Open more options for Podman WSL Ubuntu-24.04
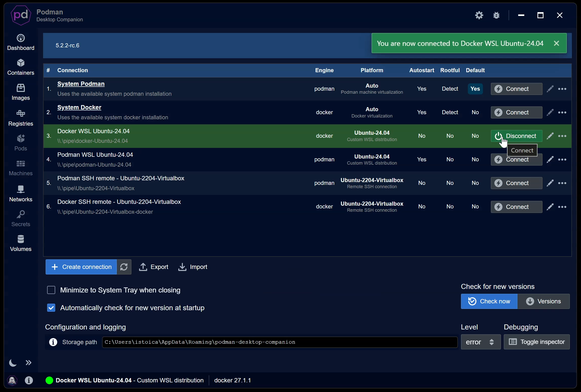 click(x=562, y=160)
